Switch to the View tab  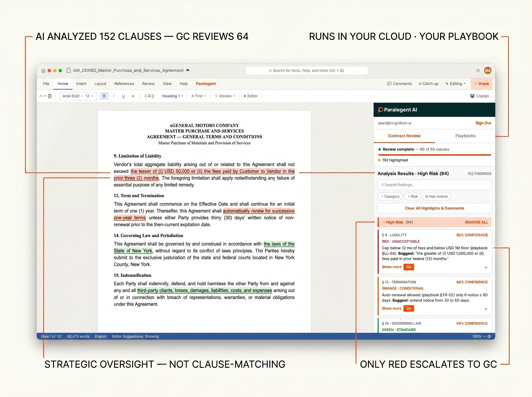click(167, 84)
